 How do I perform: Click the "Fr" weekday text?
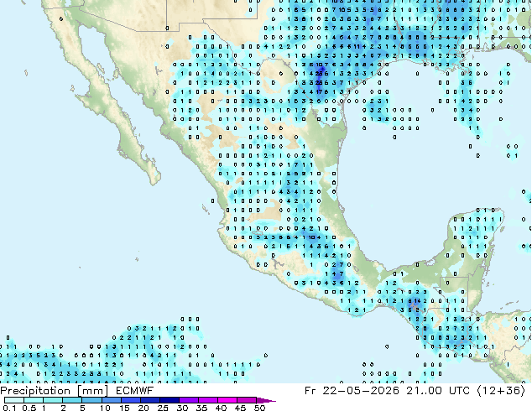point(310,391)
